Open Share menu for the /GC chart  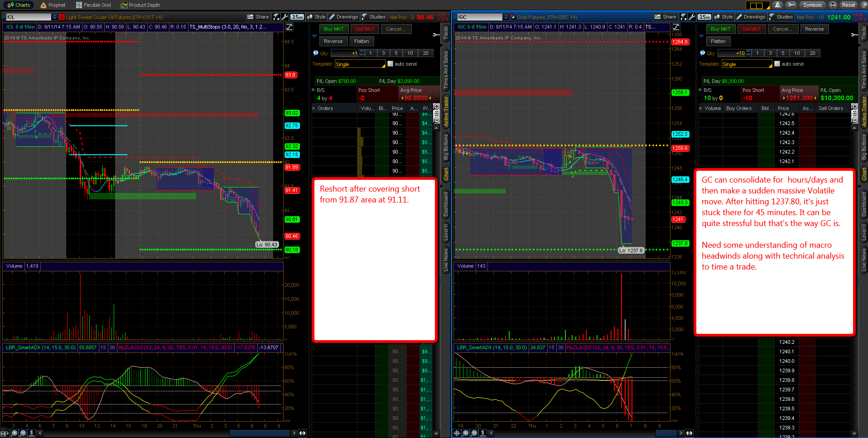click(x=665, y=17)
